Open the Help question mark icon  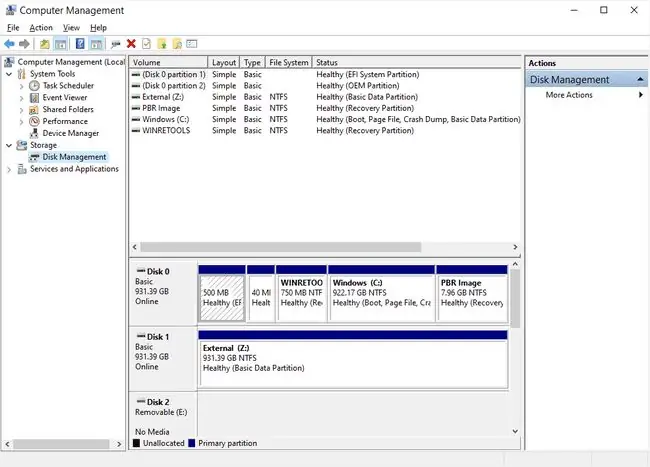(x=80, y=44)
